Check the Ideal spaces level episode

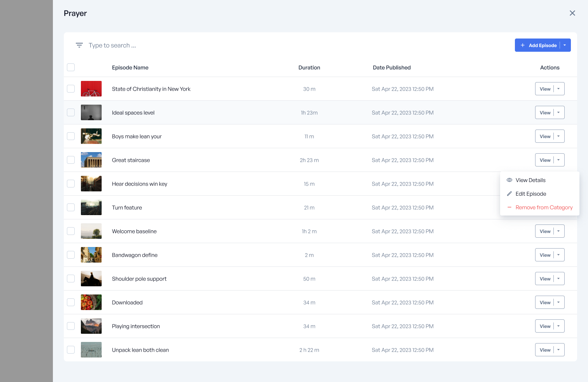71,112
